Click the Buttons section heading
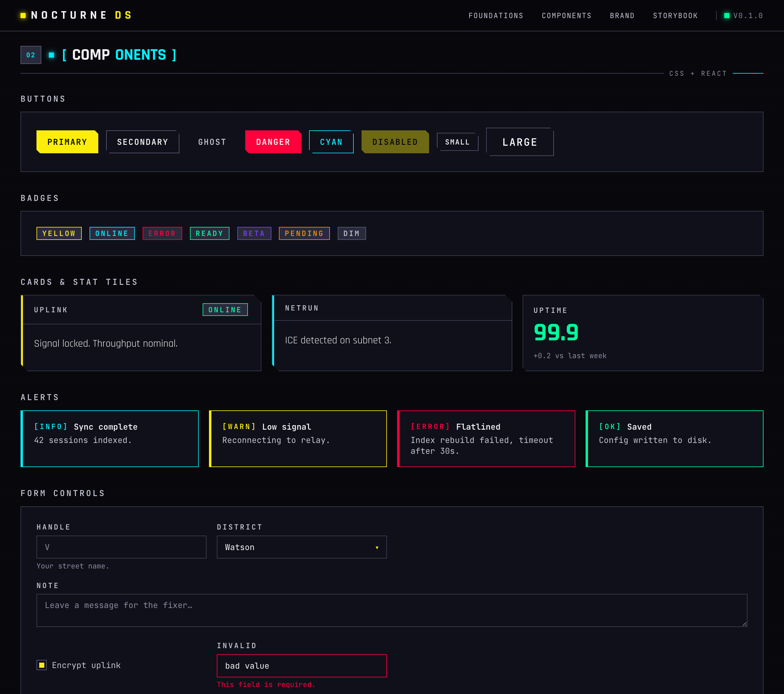The image size is (784, 694). coord(43,99)
